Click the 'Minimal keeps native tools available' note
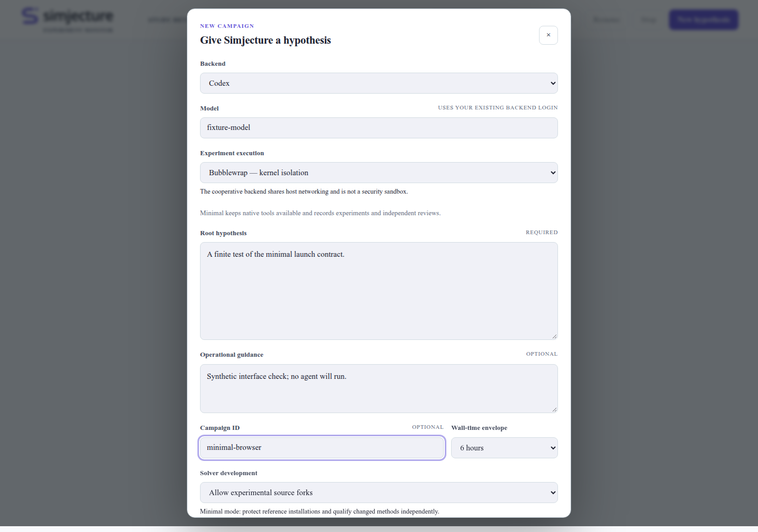758x532 pixels. [320, 213]
